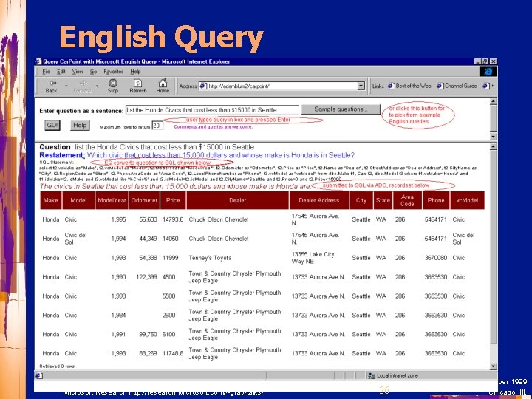Click the Retrieved 8 rows text
The width and height of the screenshot is (532, 399).
[x=58, y=366]
